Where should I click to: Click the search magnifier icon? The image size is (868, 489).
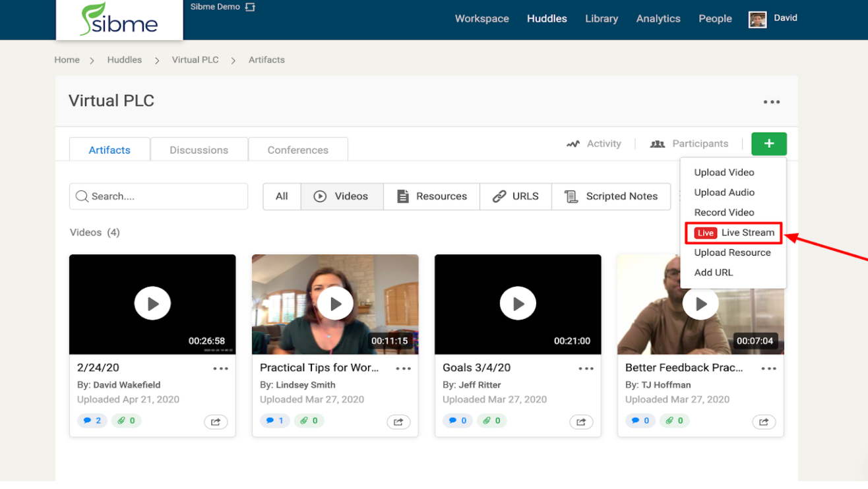82,196
